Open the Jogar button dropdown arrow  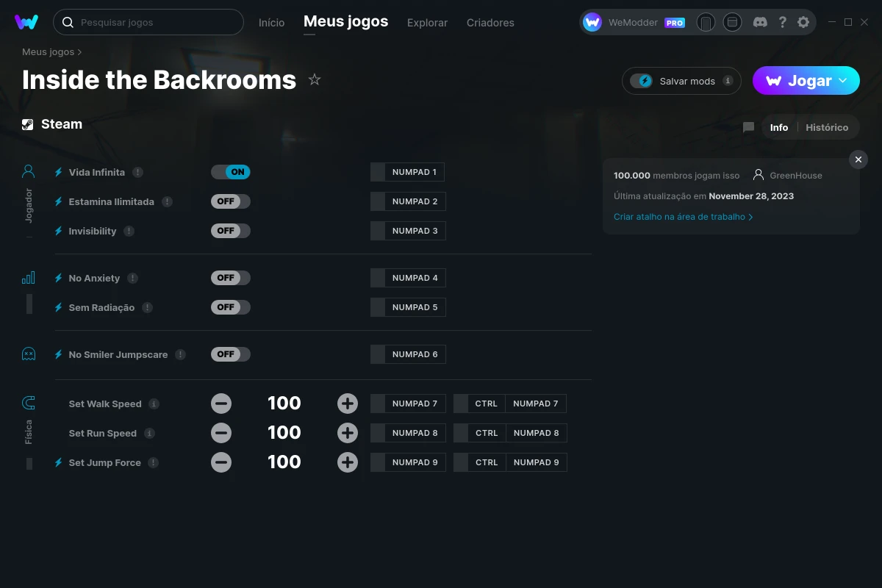843,80
